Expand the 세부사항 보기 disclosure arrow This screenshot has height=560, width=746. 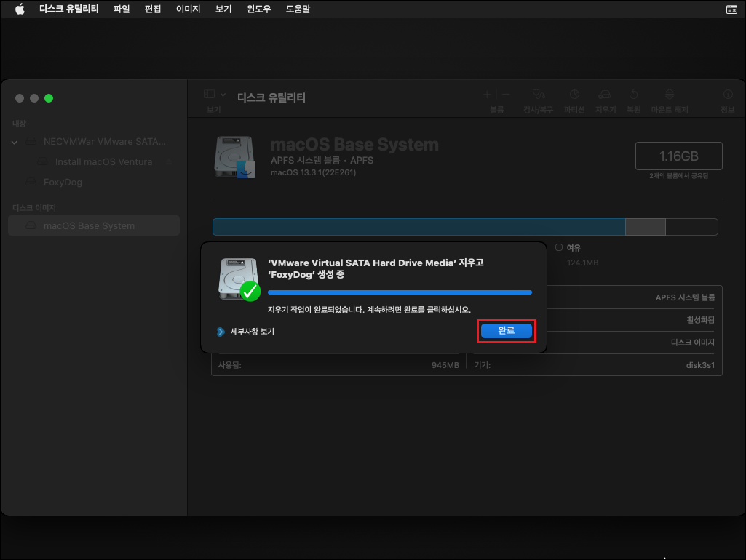pos(221,332)
